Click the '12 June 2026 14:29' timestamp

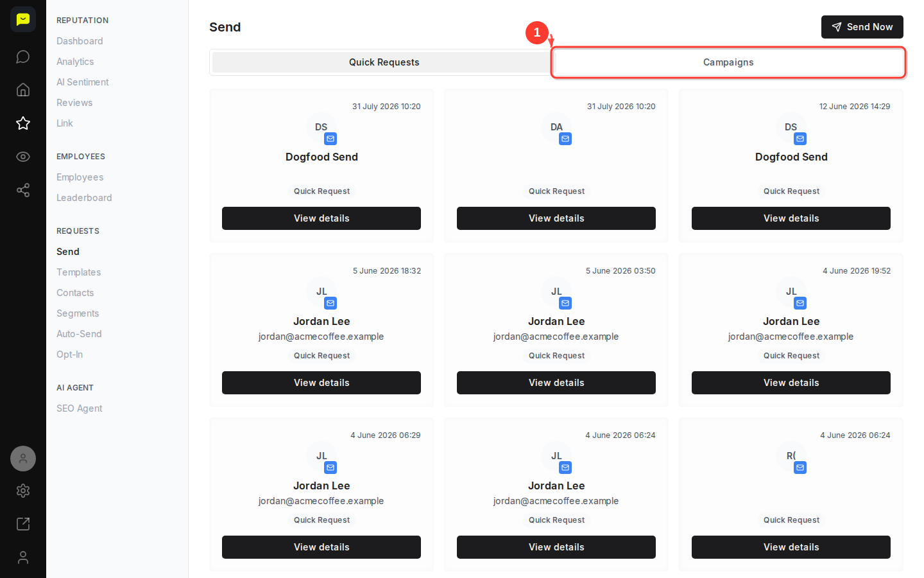click(855, 107)
